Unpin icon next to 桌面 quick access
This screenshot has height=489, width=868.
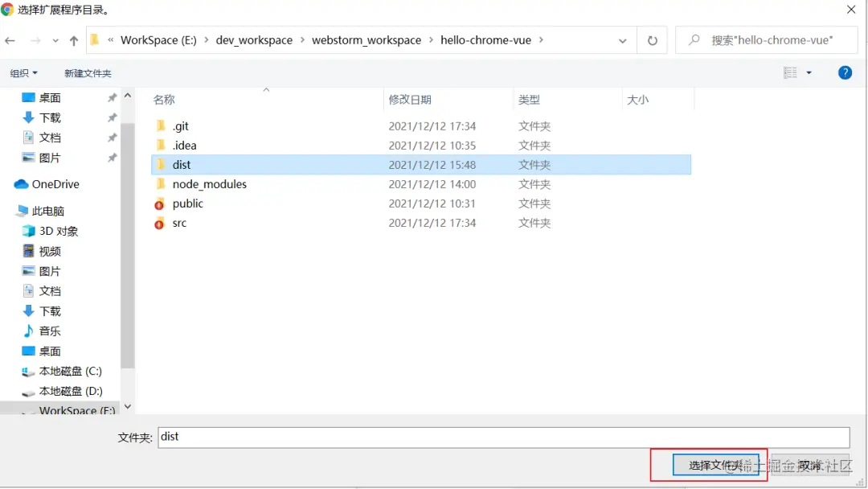point(112,98)
